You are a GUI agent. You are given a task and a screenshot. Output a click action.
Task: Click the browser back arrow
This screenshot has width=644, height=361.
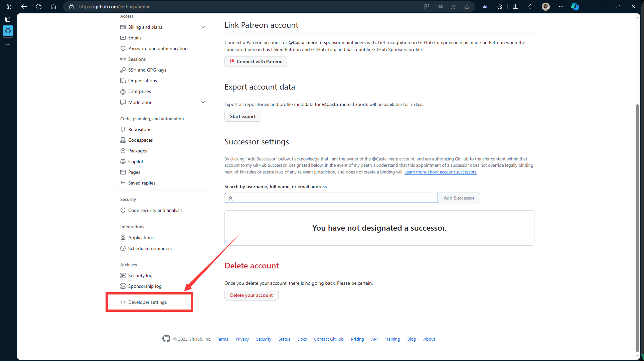pyautogui.click(x=24, y=7)
